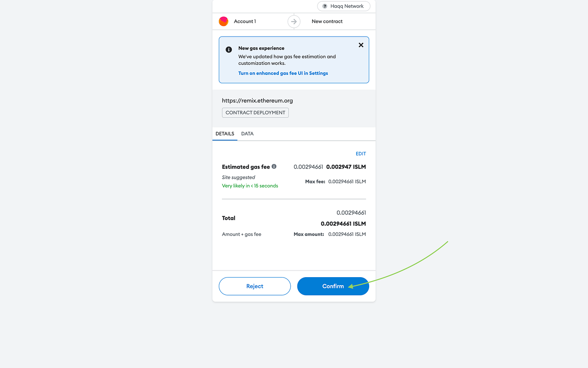588x368 pixels.
Task: Switch to the DATA tab
Action: pos(247,134)
